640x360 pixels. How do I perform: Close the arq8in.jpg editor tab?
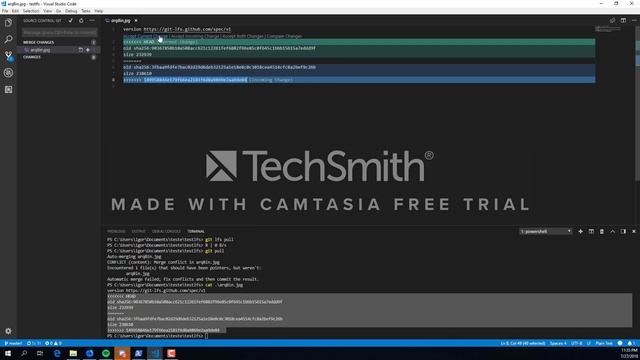136,20
